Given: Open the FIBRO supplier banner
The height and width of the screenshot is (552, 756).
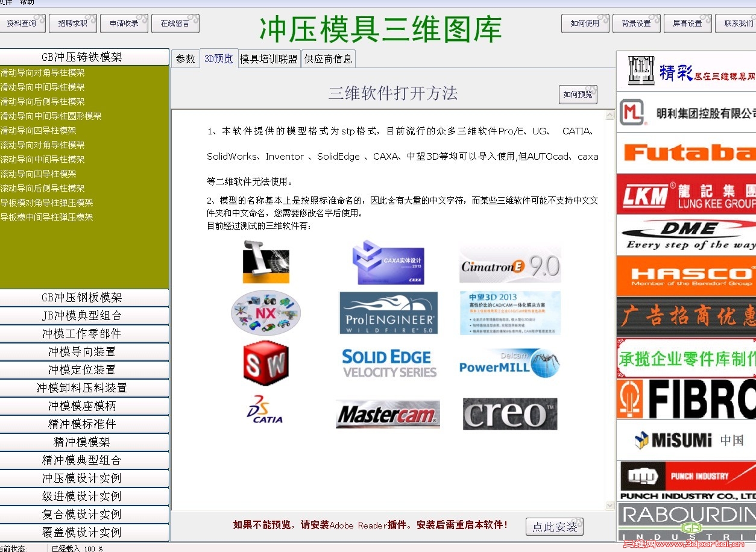Looking at the screenshot, I should (686, 399).
